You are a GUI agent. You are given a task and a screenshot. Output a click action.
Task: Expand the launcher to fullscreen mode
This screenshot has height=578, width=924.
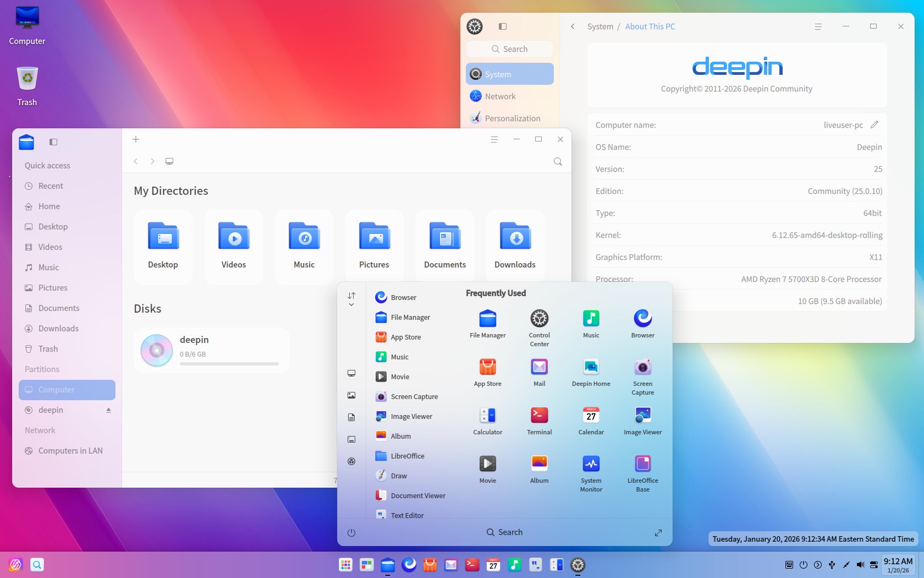658,532
